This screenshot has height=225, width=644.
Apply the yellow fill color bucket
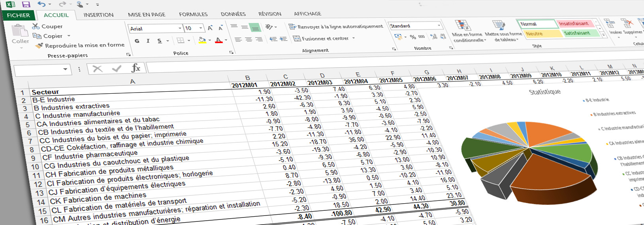coord(202,40)
